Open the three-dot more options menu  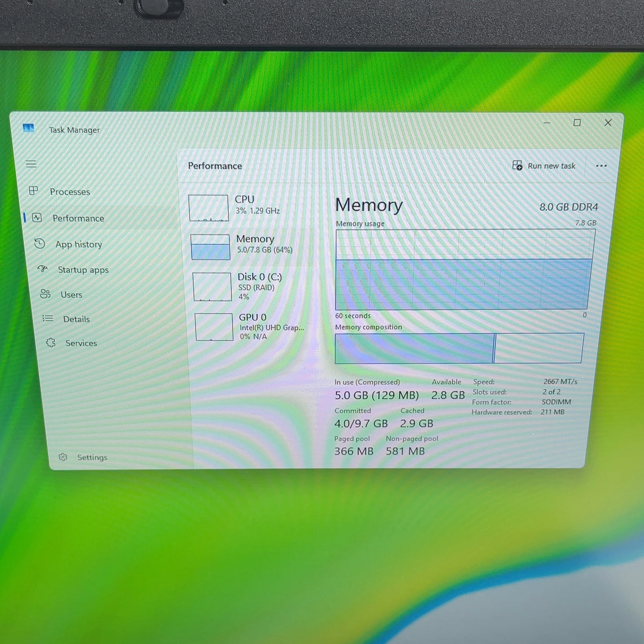click(x=602, y=166)
